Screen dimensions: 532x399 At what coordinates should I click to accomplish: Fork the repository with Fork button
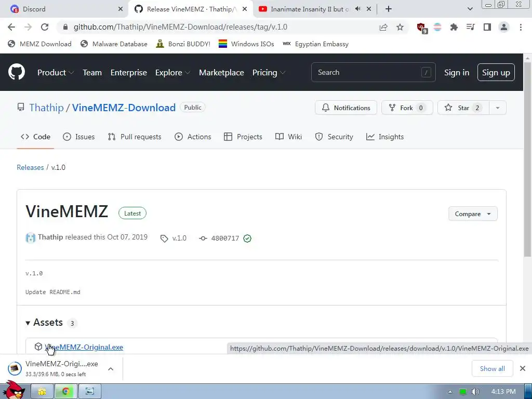pyautogui.click(x=407, y=108)
